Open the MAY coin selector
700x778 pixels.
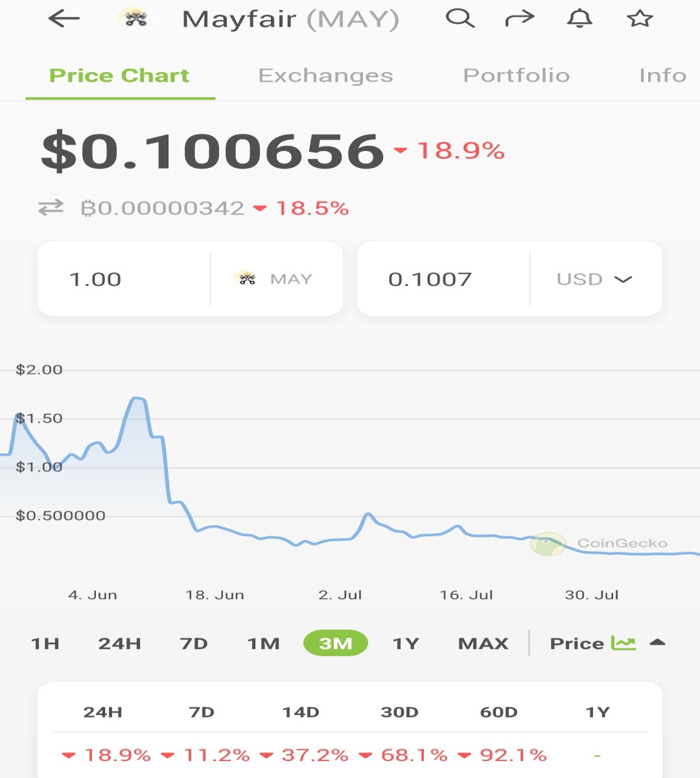tap(273, 279)
